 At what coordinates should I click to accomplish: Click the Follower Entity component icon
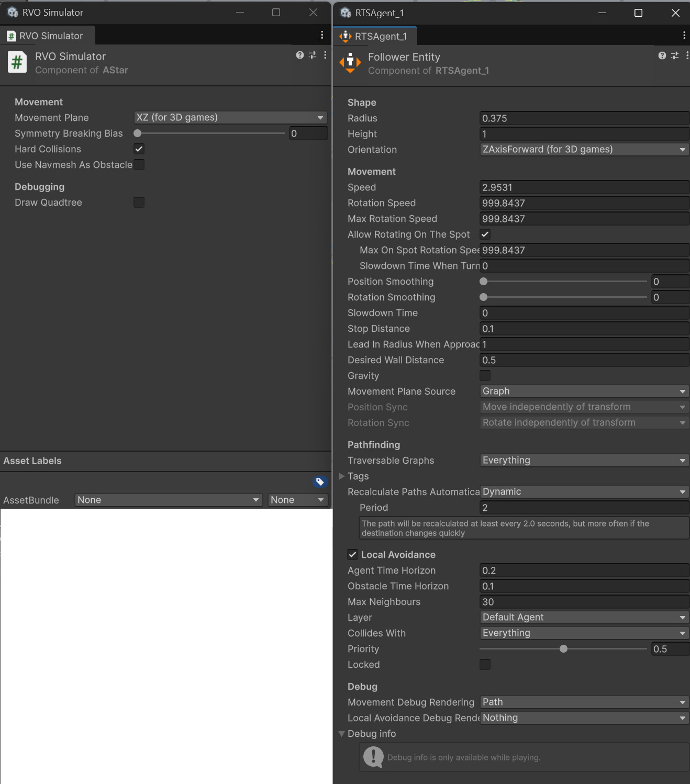coord(350,63)
